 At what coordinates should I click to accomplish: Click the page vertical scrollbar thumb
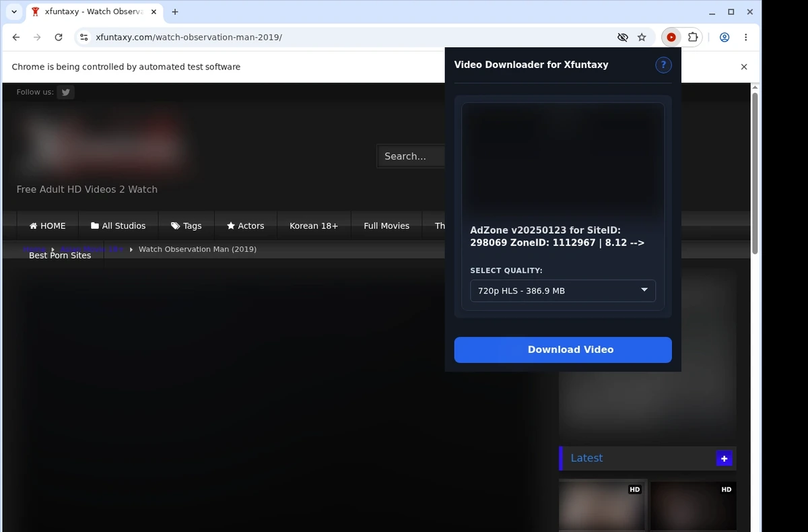point(755,173)
